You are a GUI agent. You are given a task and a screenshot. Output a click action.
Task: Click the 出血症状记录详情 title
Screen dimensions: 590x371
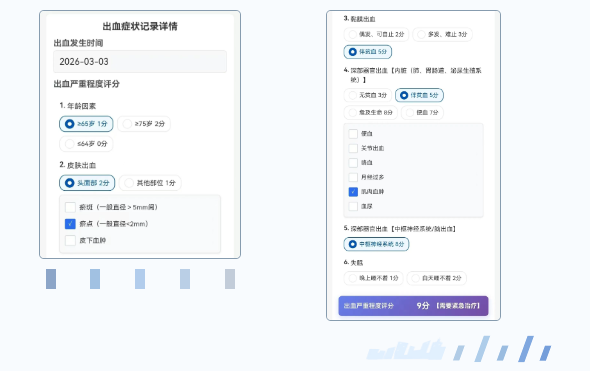coord(140,26)
